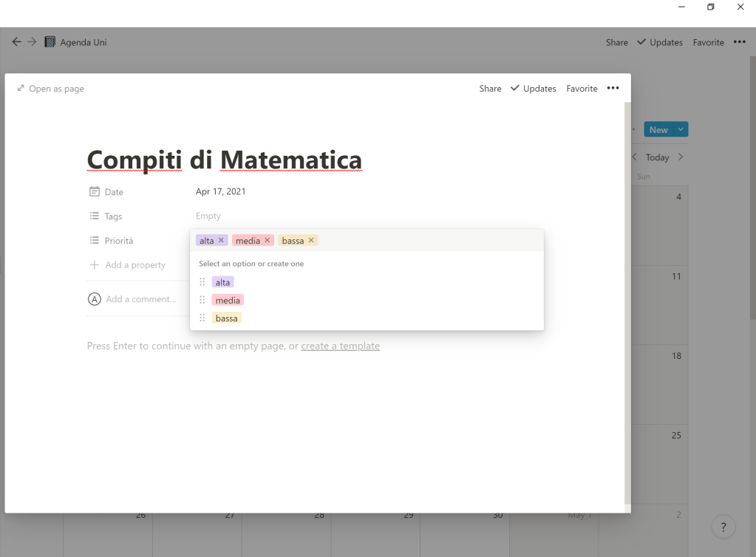Remove the 'media' tag with its x
This screenshot has width=756, height=557.
(268, 241)
